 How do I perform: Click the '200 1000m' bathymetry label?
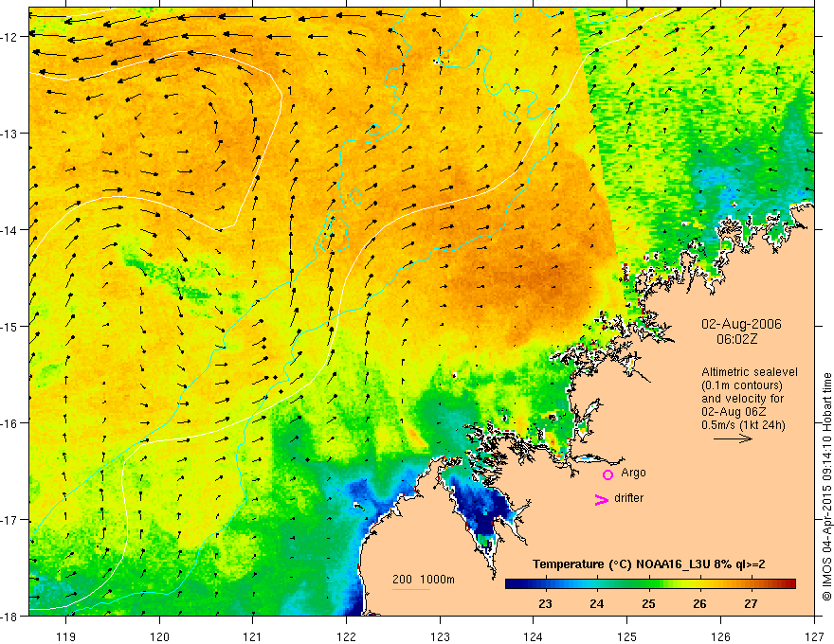[x=424, y=580]
